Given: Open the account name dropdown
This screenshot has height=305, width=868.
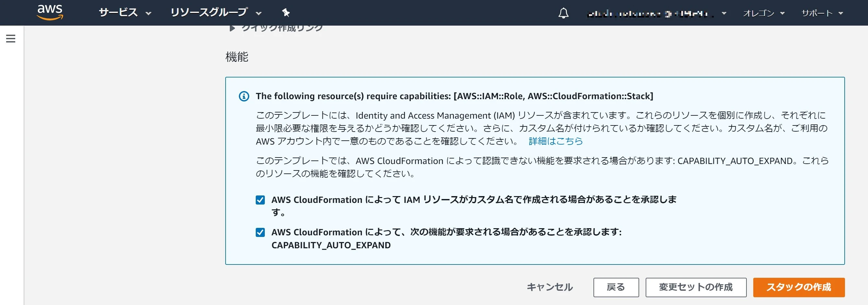Looking at the screenshot, I should pos(657,14).
